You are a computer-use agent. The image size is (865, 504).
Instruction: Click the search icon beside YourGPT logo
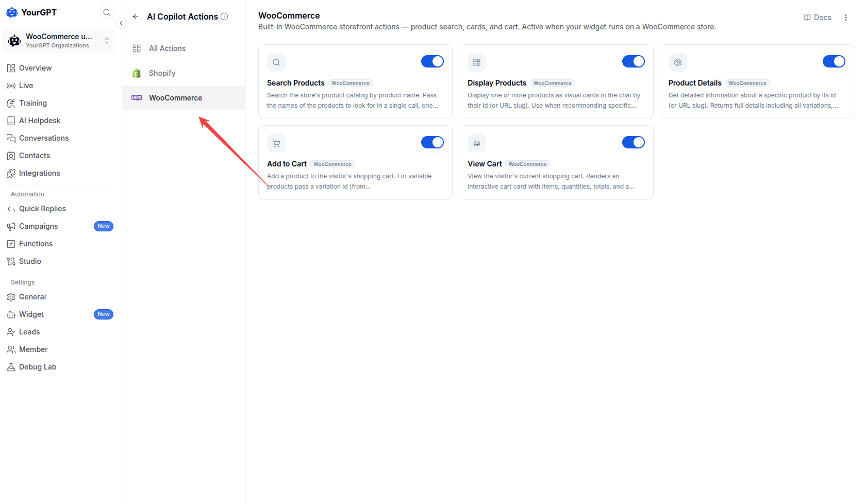(107, 12)
